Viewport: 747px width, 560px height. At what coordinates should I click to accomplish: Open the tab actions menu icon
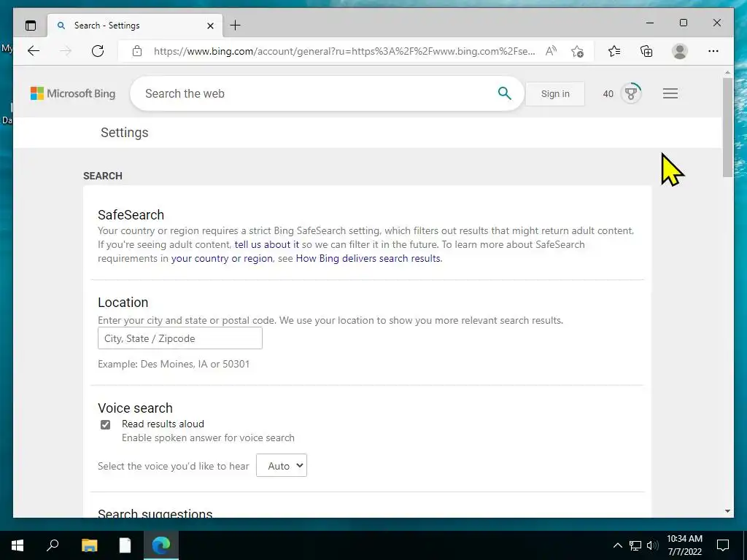point(31,26)
